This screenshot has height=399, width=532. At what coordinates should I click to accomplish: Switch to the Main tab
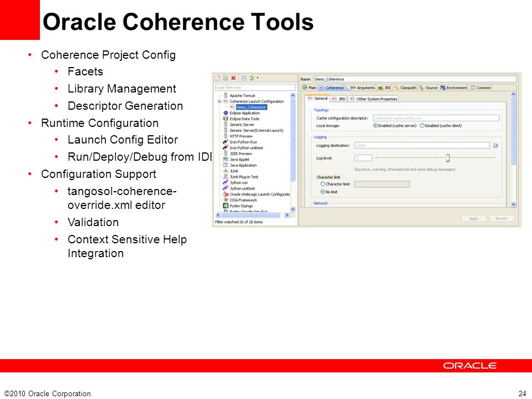click(309, 88)
